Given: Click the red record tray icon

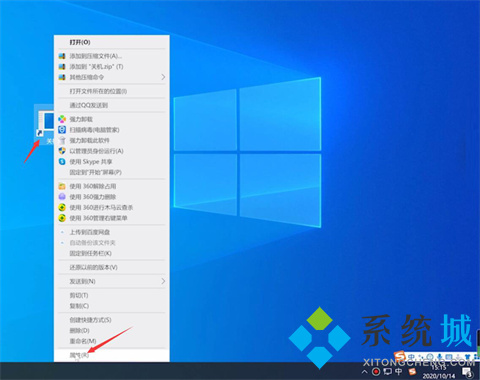Looking at the screenshot, I should point(376,371).
